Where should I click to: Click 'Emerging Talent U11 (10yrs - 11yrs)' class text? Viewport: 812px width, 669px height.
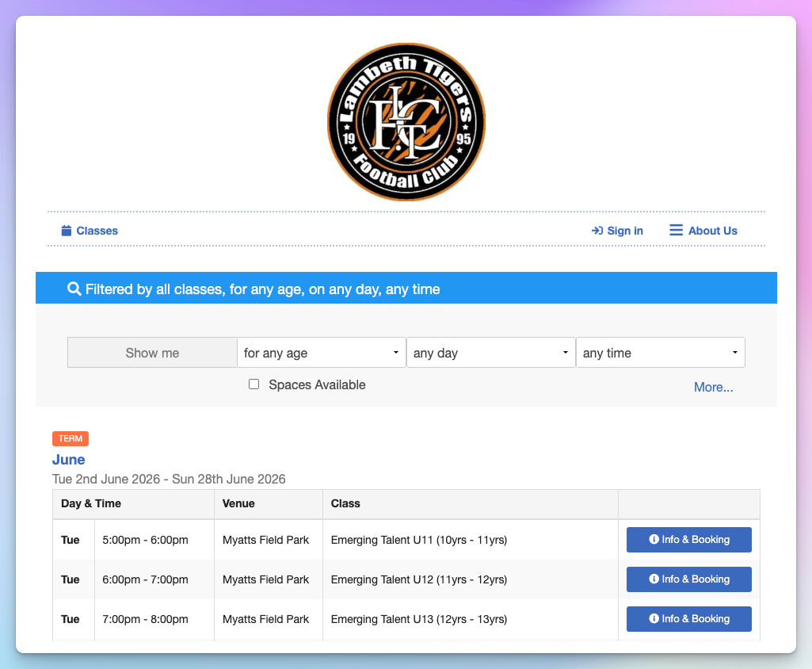tap(419, 540)
